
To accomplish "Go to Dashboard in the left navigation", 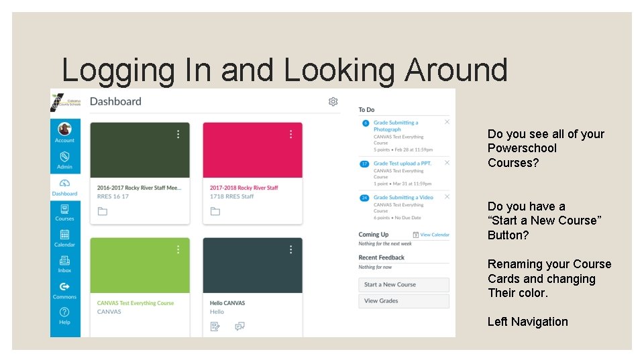I will tap(65, 187).
